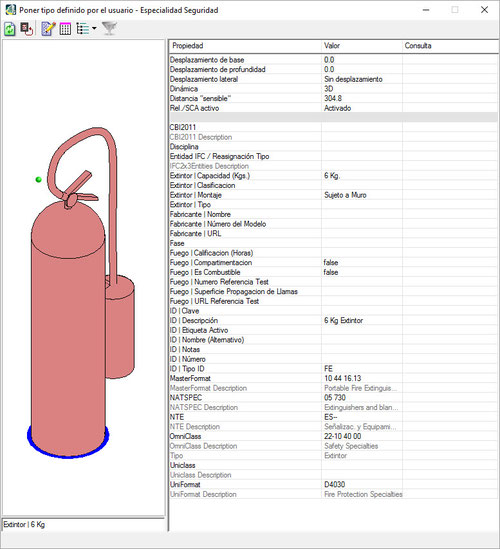Click the restore definition icon with red arrow
500x549 pixels.
27,29
